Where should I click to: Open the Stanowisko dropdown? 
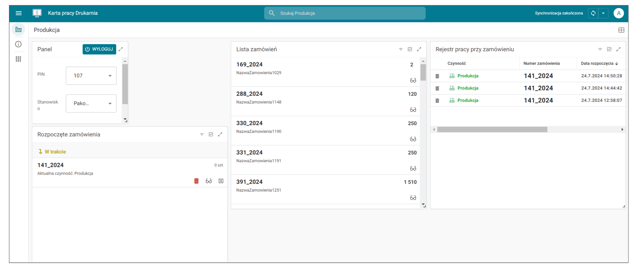[91, 104]
